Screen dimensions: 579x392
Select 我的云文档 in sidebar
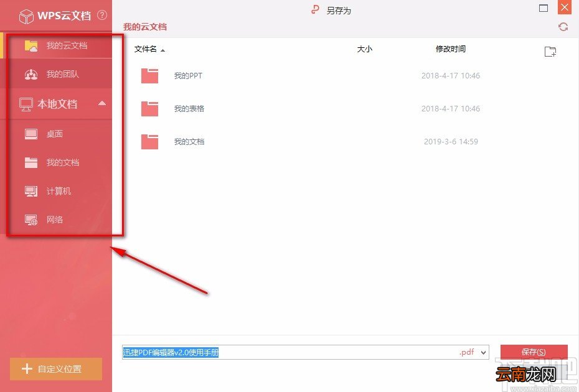pyautogui.click(x=56, y=46)
